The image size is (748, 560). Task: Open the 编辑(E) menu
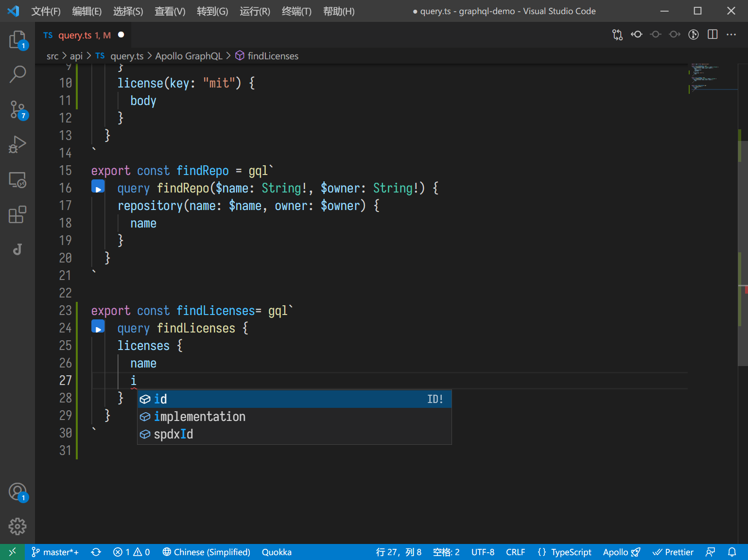pos(87,11)
